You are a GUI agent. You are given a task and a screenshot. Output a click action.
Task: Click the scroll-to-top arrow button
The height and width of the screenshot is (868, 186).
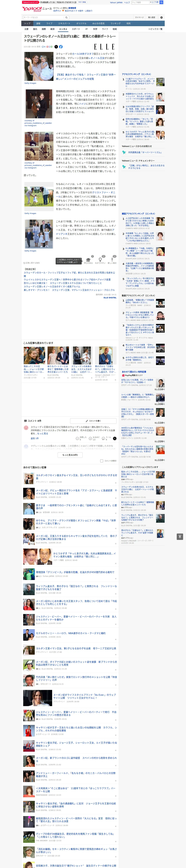click(x=180, y=536)
